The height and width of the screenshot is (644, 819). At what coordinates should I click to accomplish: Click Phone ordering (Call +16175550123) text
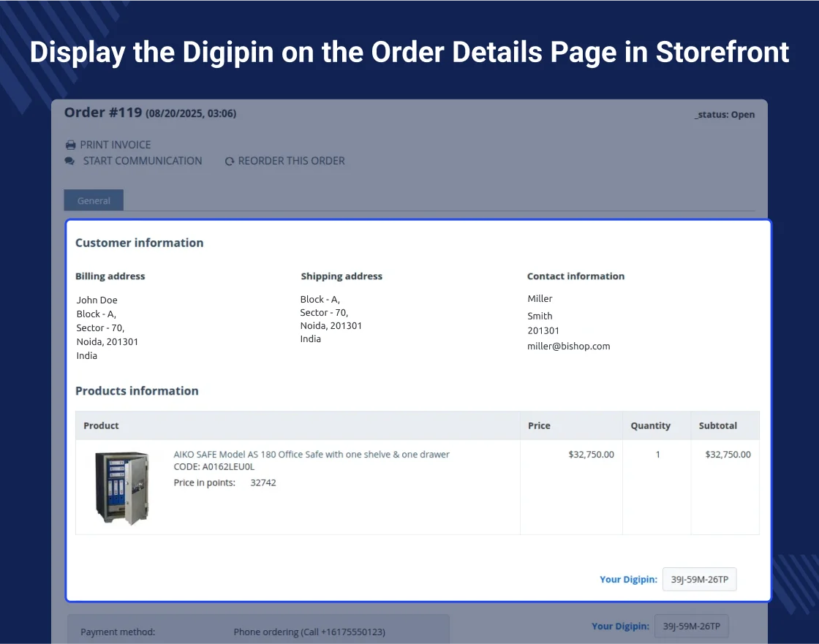pyautogui.click(x=309, y=632)
